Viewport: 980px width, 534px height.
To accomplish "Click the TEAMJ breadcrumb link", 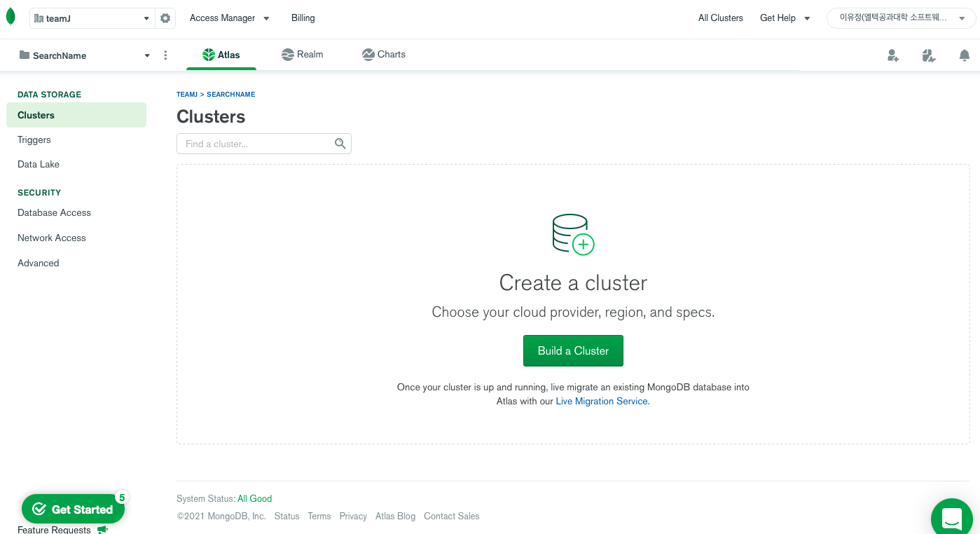I will (x=187, y=95).
